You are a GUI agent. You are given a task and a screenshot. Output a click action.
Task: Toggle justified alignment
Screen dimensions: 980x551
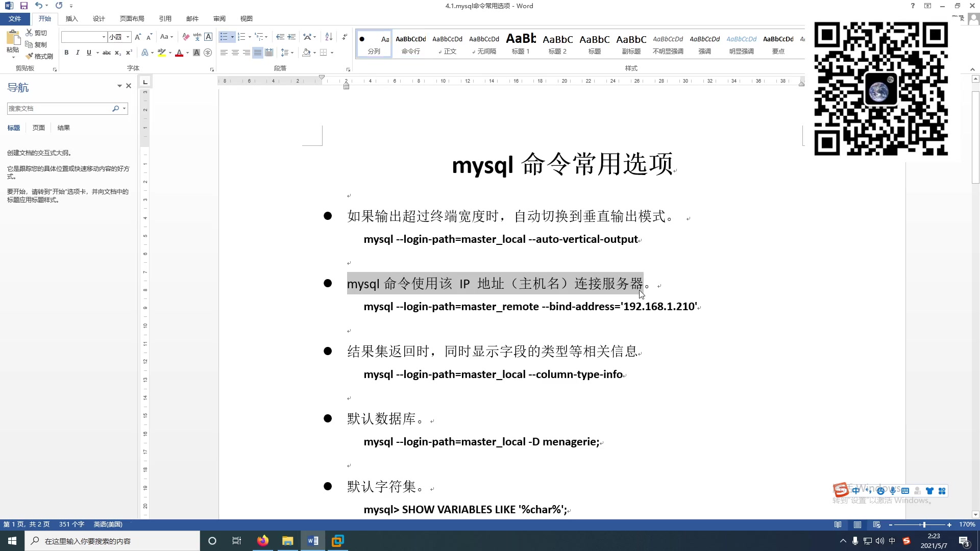point(258,53)
